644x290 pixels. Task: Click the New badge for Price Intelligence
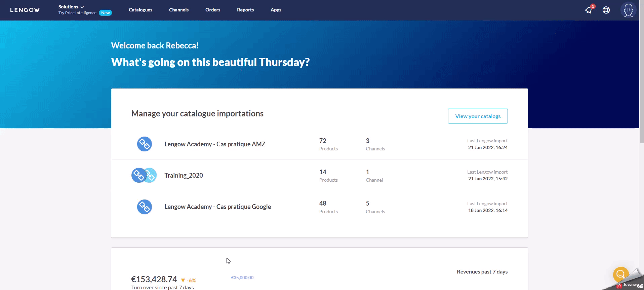pos(106,13)
